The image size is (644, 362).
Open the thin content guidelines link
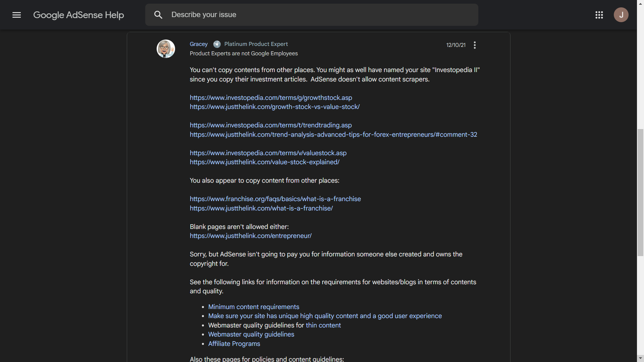point(323,325)
